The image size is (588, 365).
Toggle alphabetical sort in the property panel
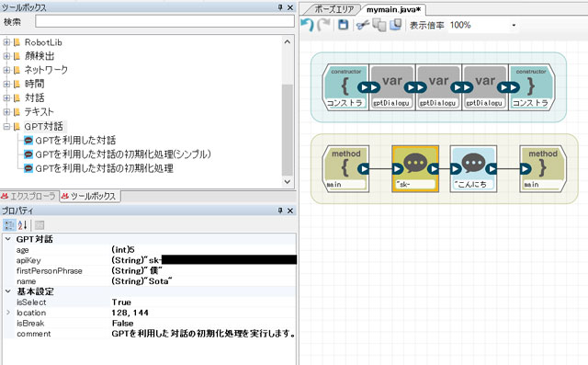coord(22,225)
